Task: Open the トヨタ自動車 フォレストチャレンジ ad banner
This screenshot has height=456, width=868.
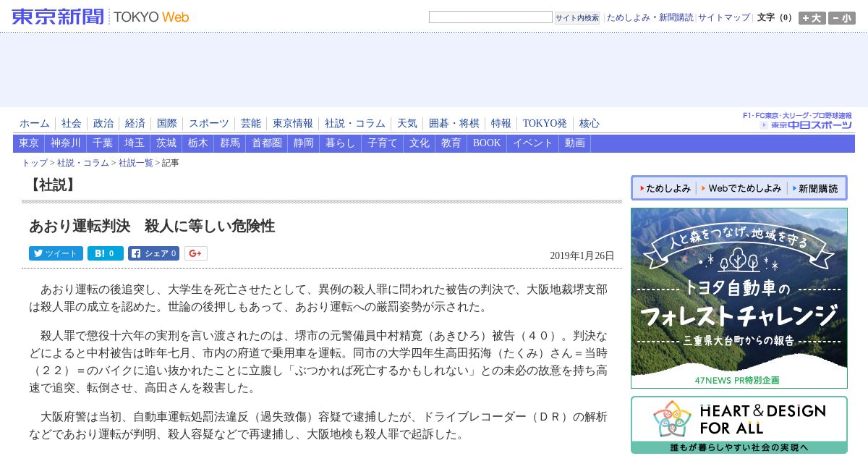Action: point(739,298)
